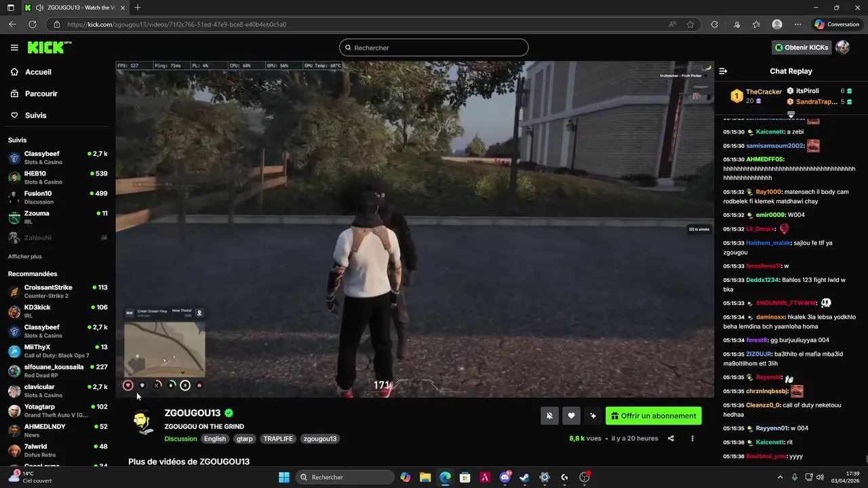
Task: Click the Discussion category link
Action: (180, 439)
